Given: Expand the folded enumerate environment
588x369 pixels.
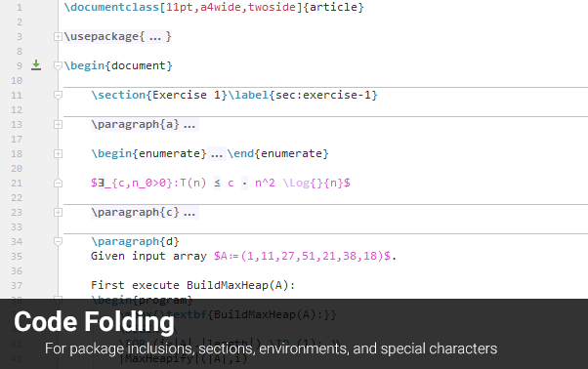Looking at the screenshot, I should click(x=58, y=153).
